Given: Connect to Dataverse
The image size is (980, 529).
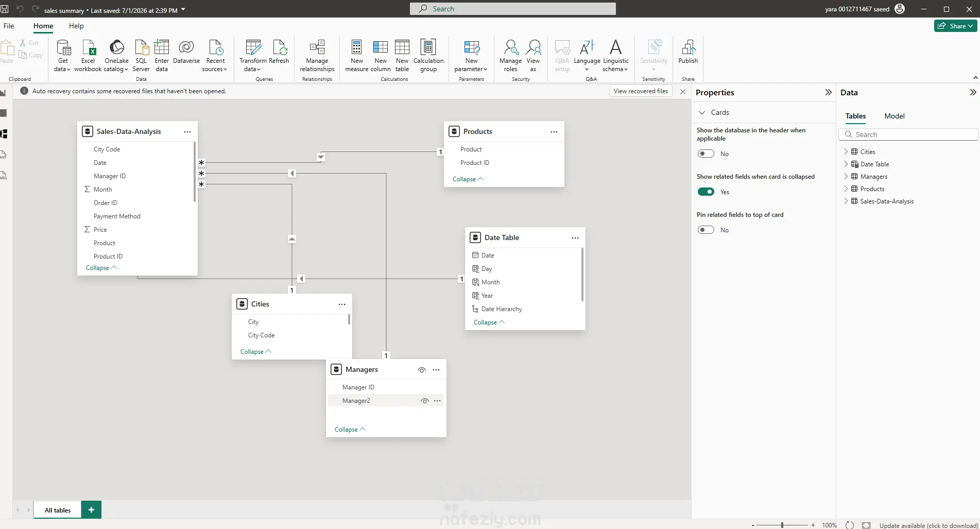Looking at the screenshot, I should pos(186,52).
